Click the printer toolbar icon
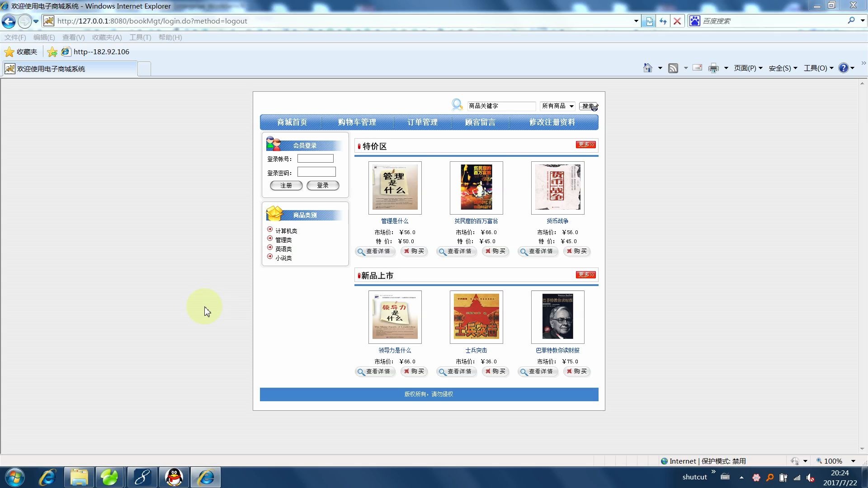 [x=713, y=68]
